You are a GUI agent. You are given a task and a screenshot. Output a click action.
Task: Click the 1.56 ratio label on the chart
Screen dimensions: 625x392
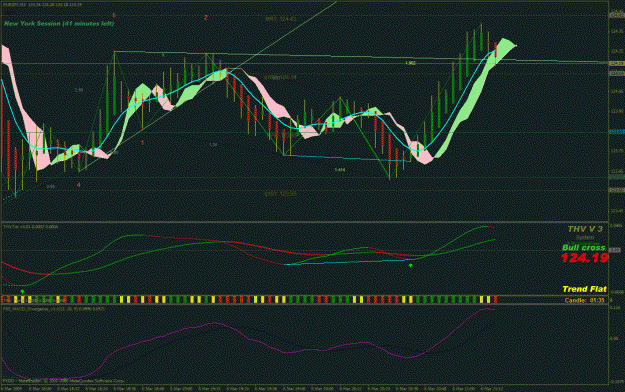click(x=213, y=145)
